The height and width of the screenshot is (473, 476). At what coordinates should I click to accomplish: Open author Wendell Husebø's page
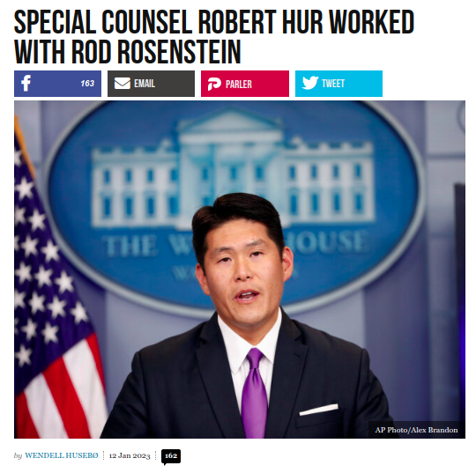(62, 455)
